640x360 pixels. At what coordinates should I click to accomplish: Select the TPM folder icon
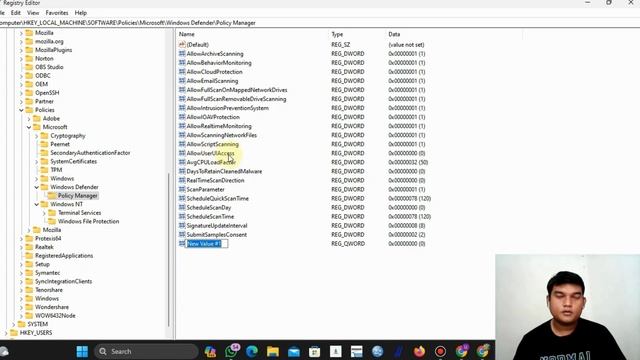click(44, 170)
